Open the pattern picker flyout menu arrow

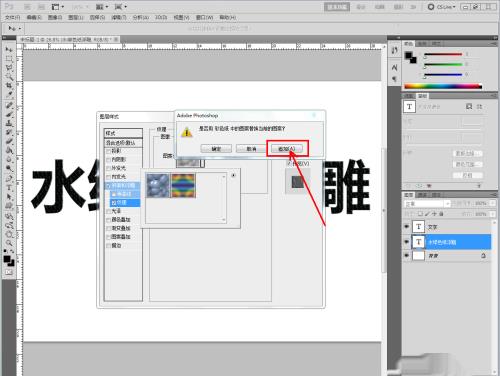pos(233,175)
